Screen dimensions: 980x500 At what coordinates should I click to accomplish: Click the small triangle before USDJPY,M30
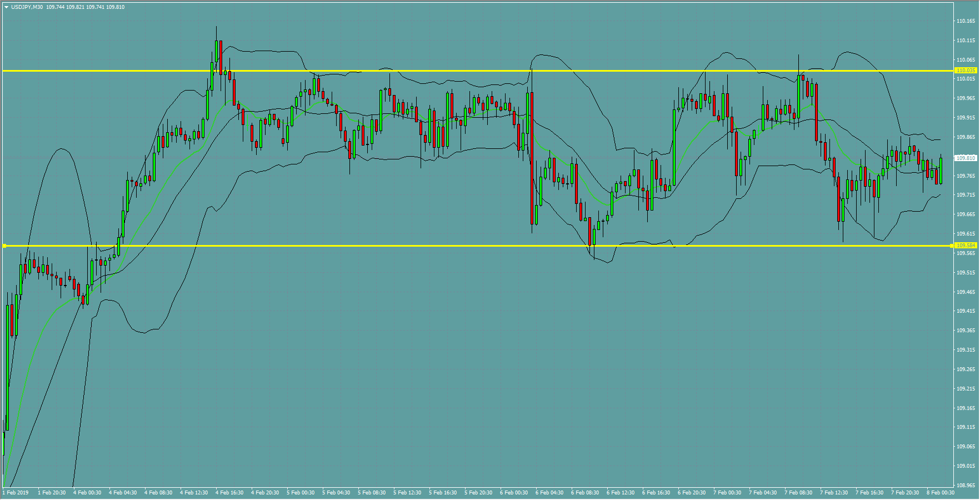click(x=6, y=7)
